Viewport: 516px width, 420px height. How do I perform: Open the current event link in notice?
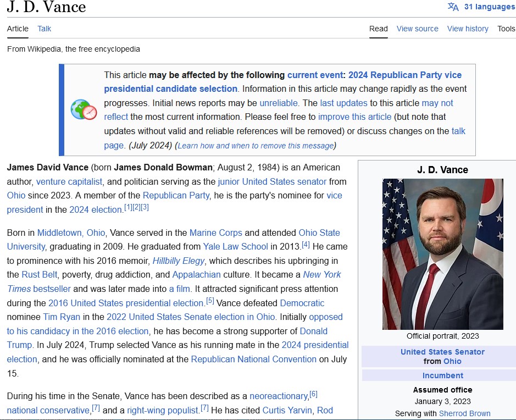[315, 75]
